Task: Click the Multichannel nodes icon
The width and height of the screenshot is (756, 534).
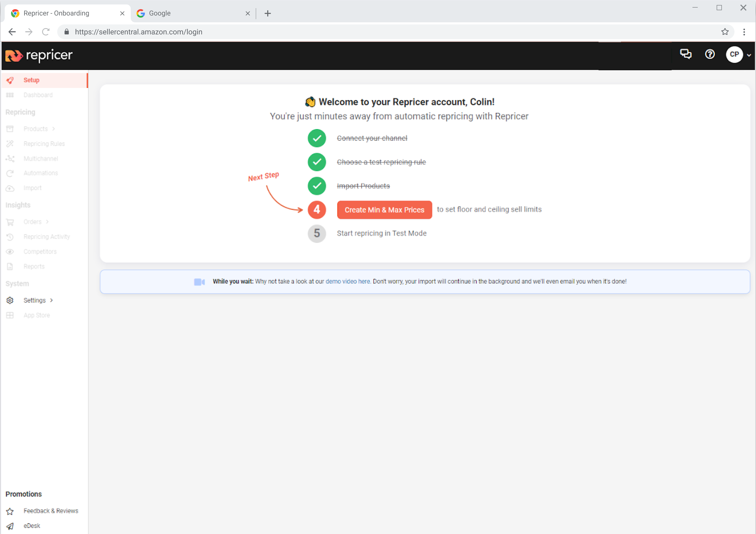Action: click(10, 159)
